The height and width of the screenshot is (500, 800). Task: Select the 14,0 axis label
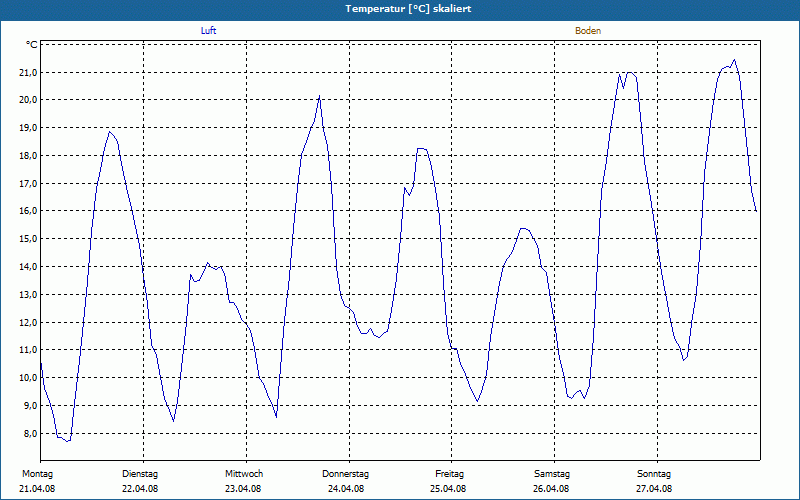pyautogui.click(x=29, y=267)
